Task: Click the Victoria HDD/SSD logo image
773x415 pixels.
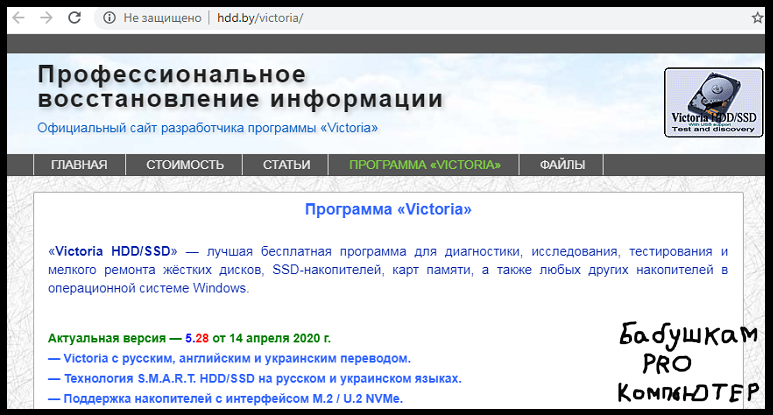Action: click(713, 103)
